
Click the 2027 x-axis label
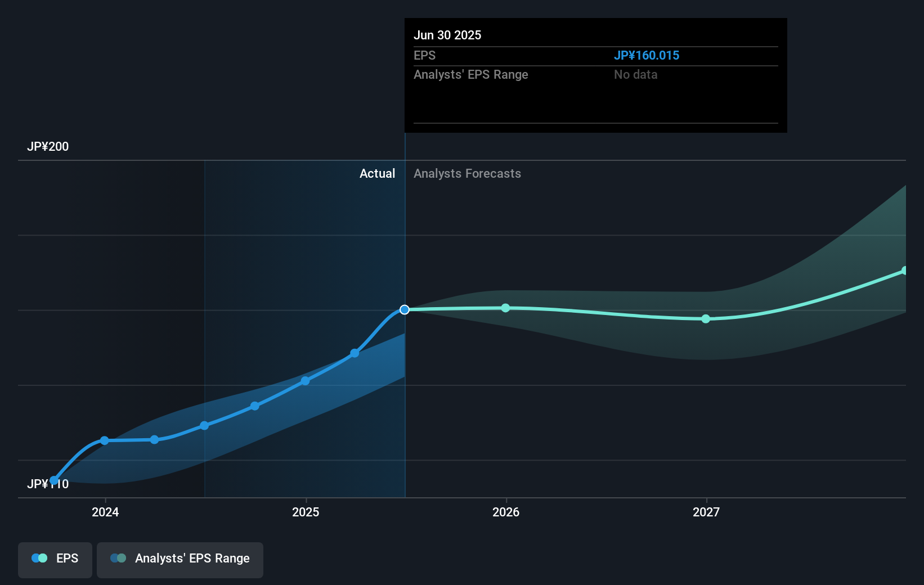pos(706,512)
